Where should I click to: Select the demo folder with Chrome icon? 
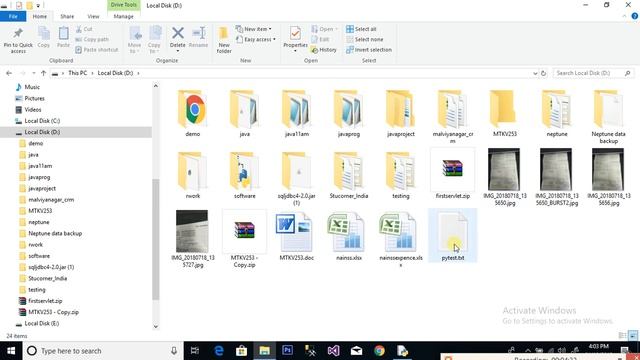click(193, 113)
